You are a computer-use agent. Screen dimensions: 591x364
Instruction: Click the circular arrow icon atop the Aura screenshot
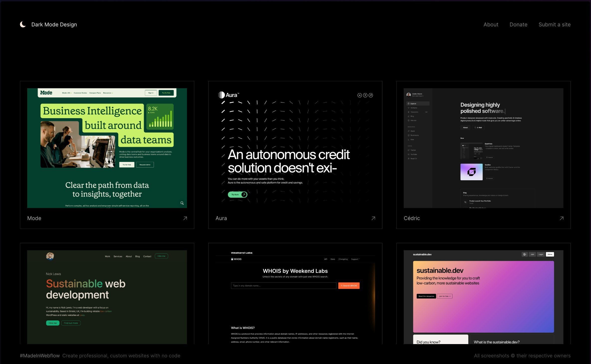[371, 95]
